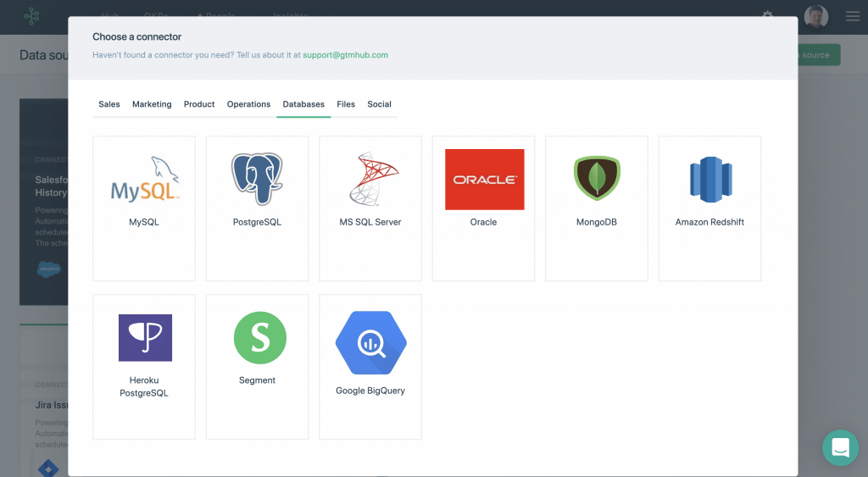Open the Product tab
The image size is (868, 477).
click(199, 104)
